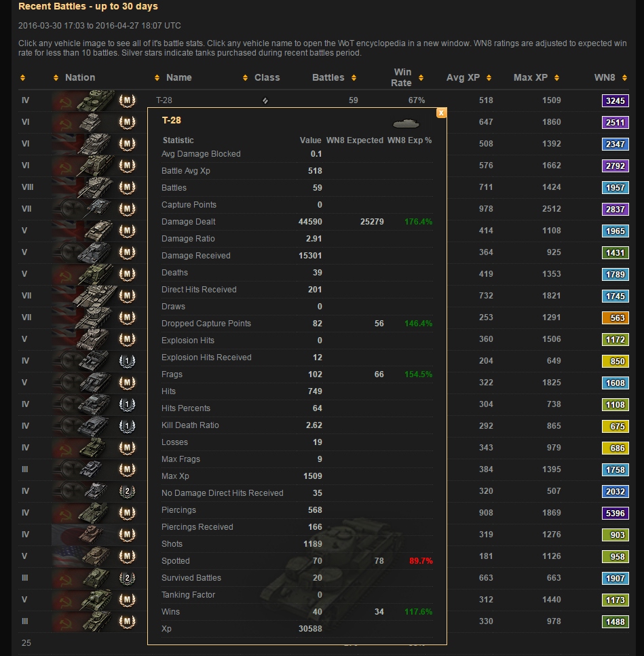The image size is (644, 656).
Task: Click the medium tank class icon for T-28
Action: (x=265, y=101)
